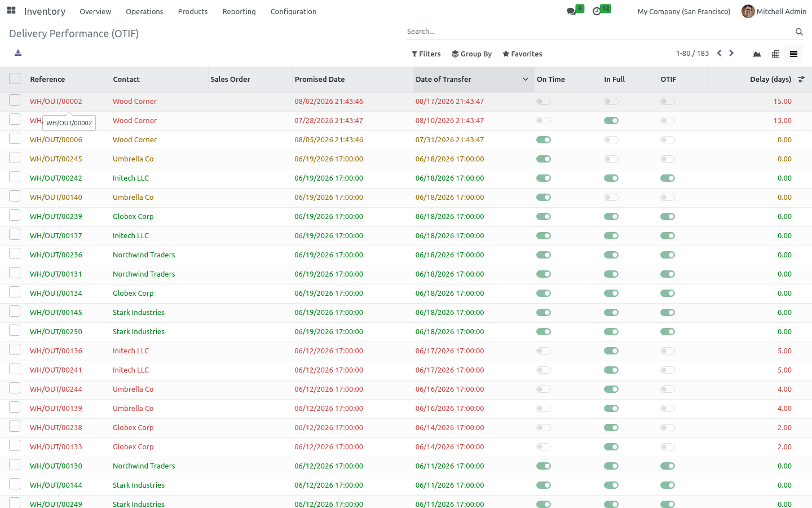This screenshot has height=508, width=812.
Task: Click Northwind Traders in WH/OUT/00236 row
Action: pyautogui.click(x=144, y=255)
